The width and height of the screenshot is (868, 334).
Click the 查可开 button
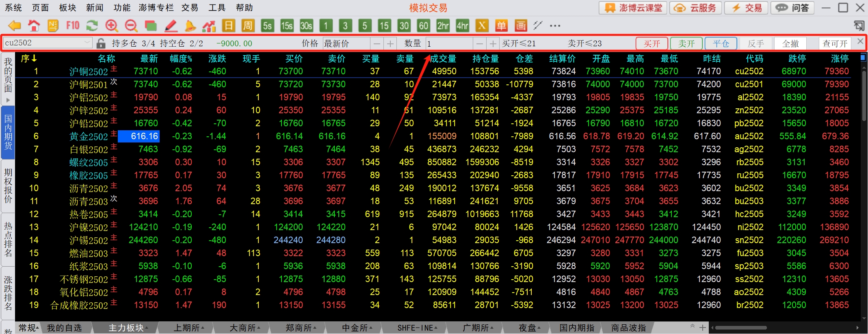point(835,43)
